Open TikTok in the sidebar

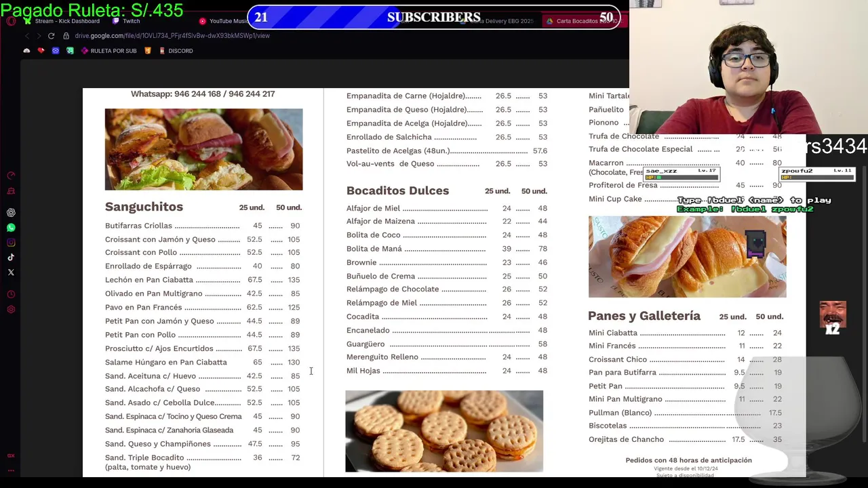11,258
